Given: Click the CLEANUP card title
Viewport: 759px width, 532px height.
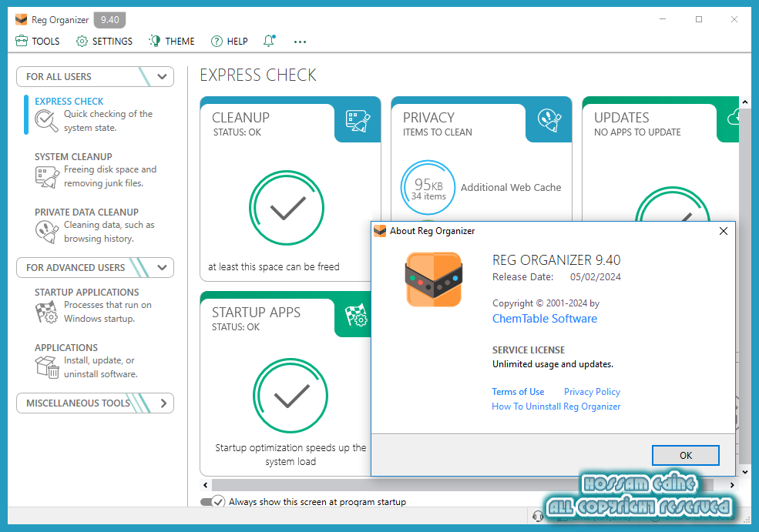Looking at the screenshot, I should [240, 118].
